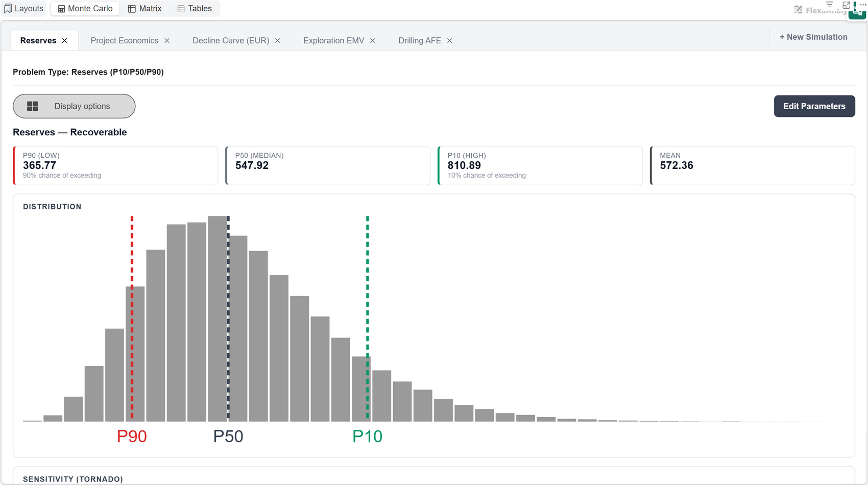Click the Edit Parameters button

(x=814, y=106)
